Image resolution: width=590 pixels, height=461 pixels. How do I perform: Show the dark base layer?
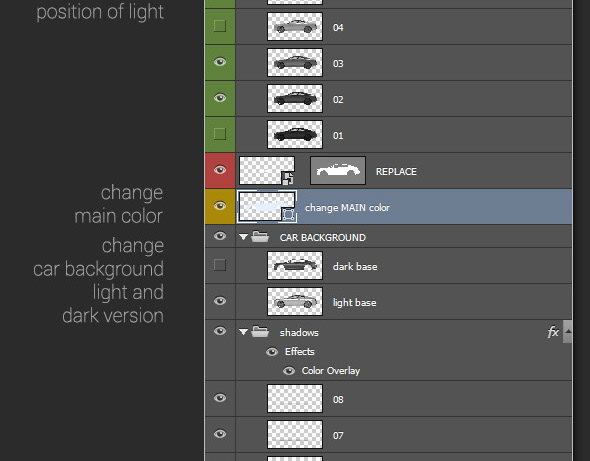[x=220, y=265]
